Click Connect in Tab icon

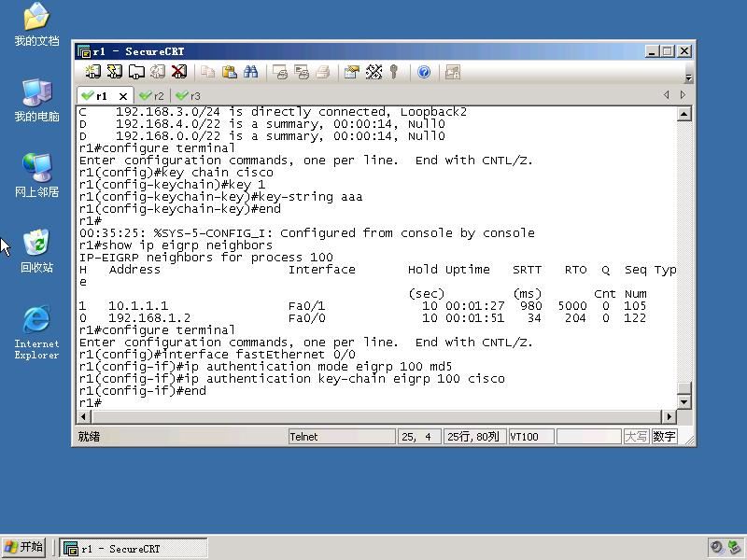136,72
